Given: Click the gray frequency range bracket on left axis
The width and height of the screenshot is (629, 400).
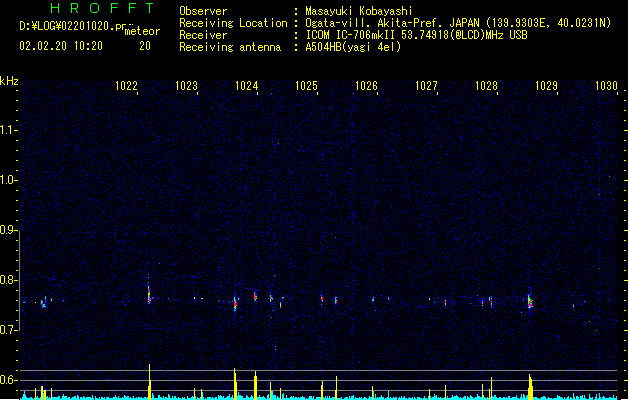Looking at the screenshot, I should (20, 280).
